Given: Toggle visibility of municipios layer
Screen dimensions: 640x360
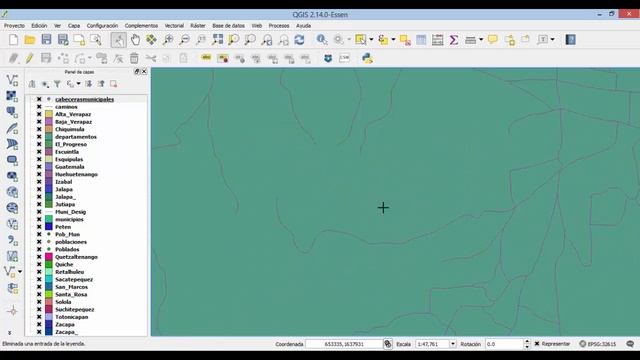Looking at the screenshot, I should point(39,219).
